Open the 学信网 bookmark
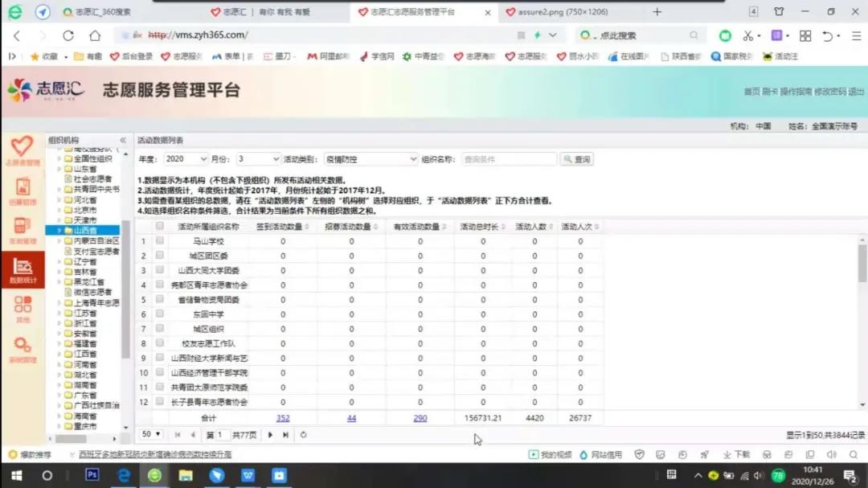Screen dimensions: 868x488 [376, 56]
